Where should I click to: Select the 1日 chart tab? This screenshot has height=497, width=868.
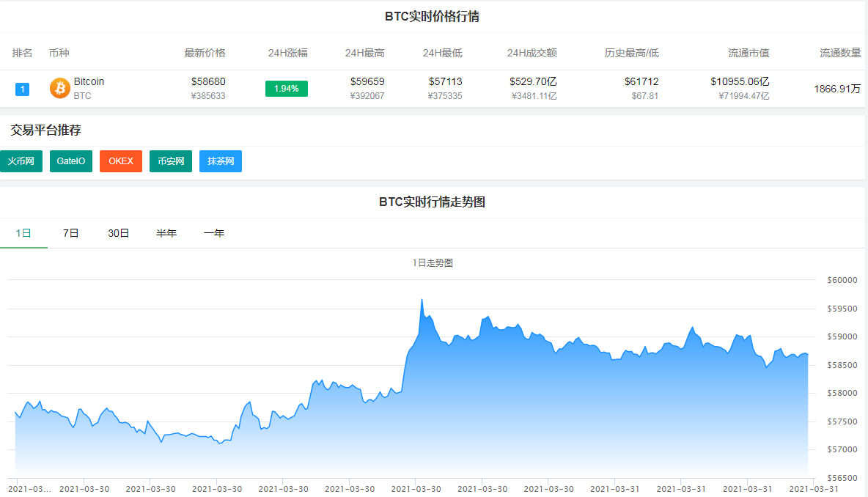coord(24,232)
